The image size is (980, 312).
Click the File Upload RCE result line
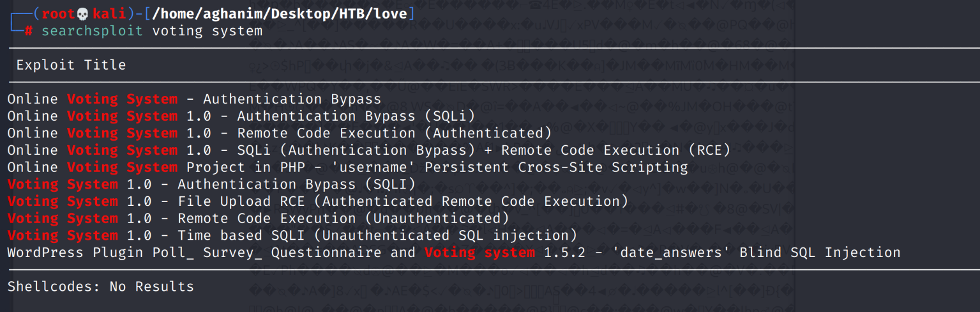(317, 201)
